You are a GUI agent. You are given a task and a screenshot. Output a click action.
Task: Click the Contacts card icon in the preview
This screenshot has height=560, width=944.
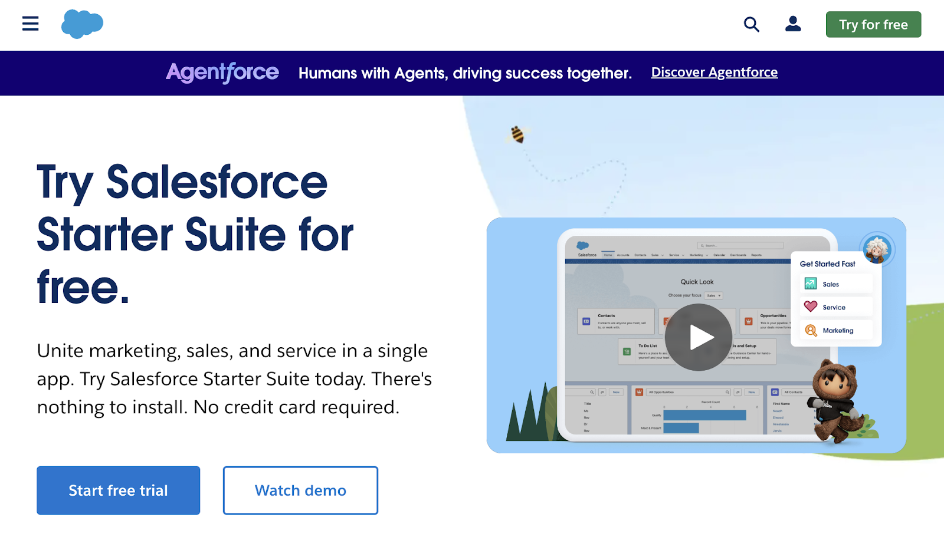585,321
